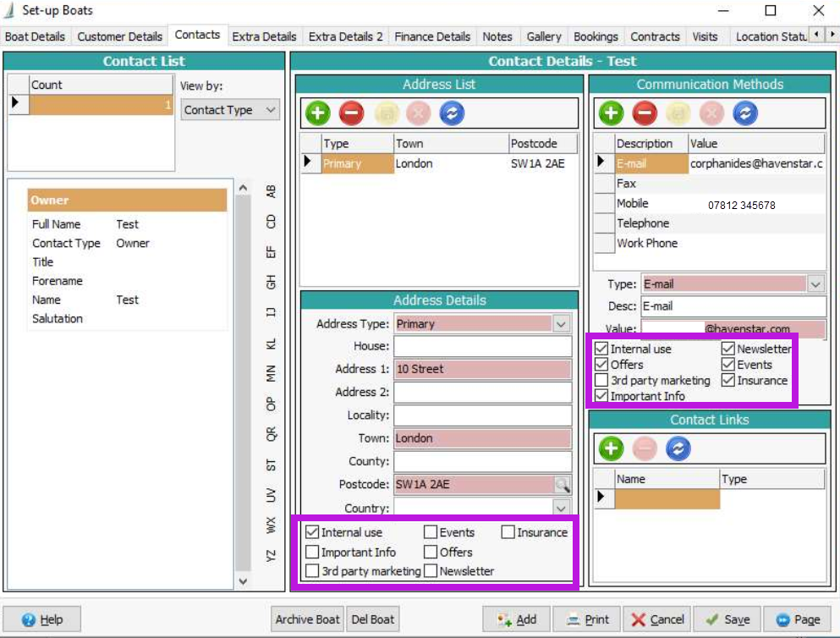The image size is (840, 638).
Task: Expand the Address Type dropdown
Action: tap(562, 324)
